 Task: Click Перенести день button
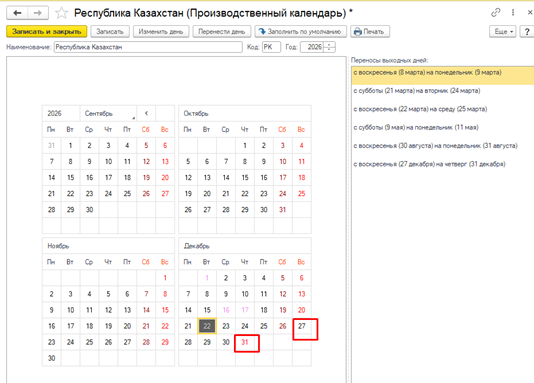222,32
